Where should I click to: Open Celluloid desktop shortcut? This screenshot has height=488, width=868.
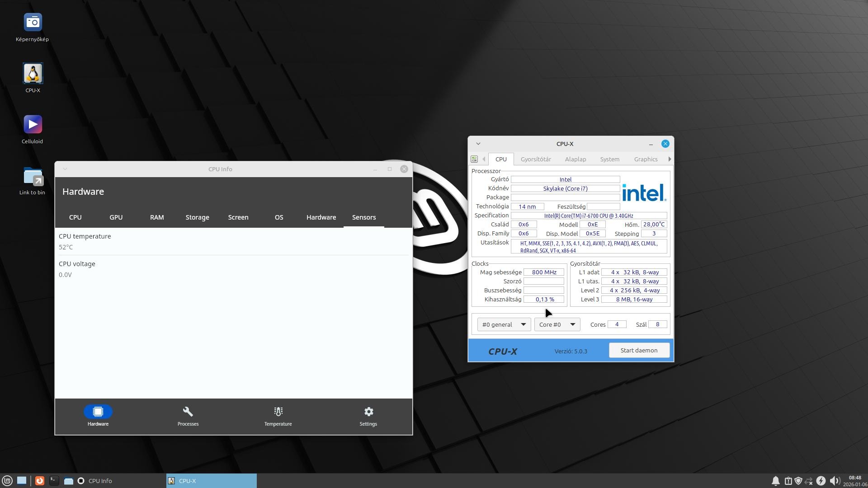[33, 125]
